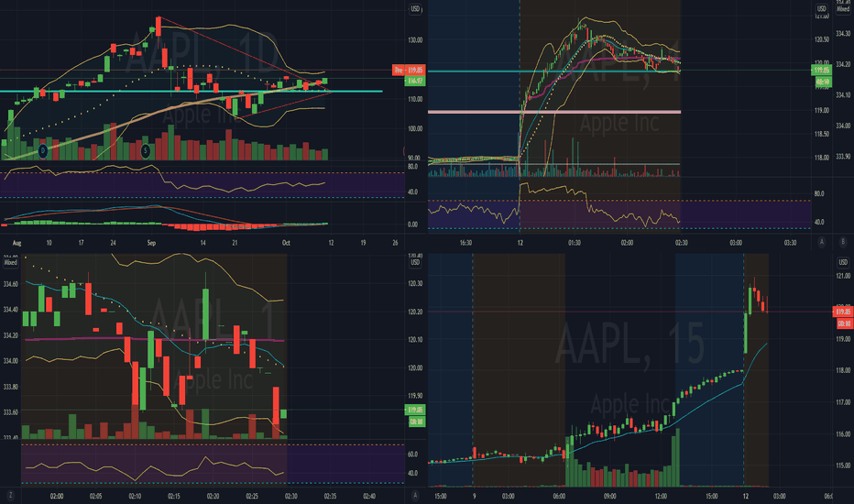Click the 12:00 label on the 15-minute time axis
Viewport: 854px width, 504px height.
[x=661, y=497]
